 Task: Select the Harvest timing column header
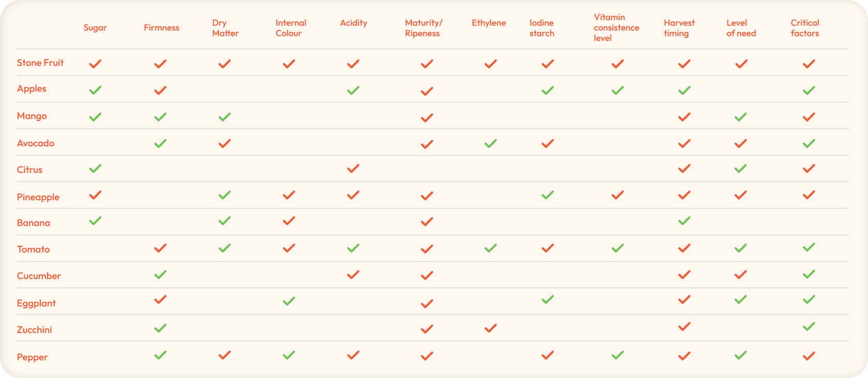(x=679, y=28)
